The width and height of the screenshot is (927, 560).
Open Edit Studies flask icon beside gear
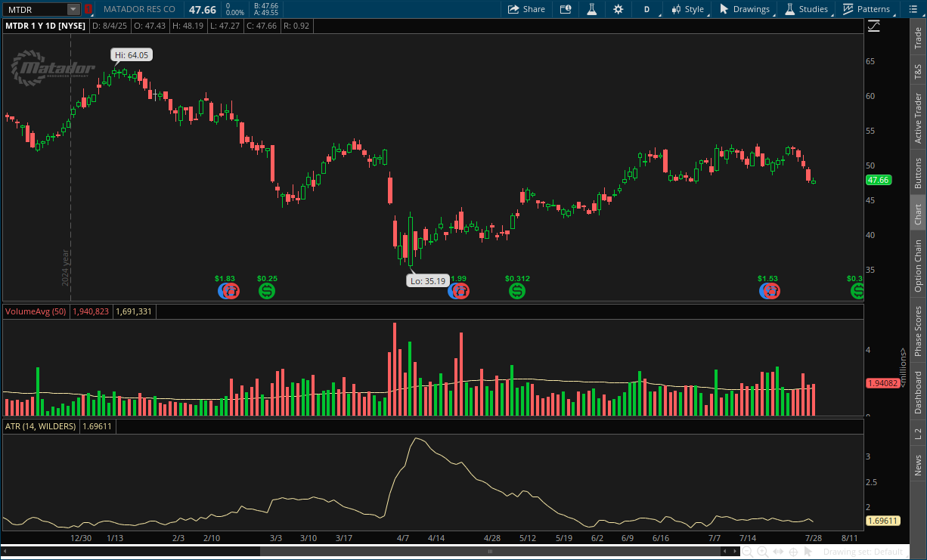pyautogui.click(x=592, y=9)
